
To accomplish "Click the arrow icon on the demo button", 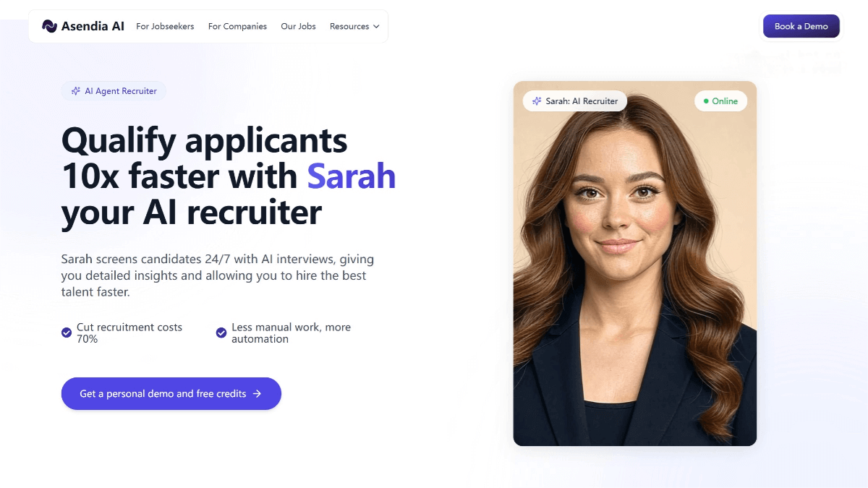I will pyautogui.click(x=257, y=394).
